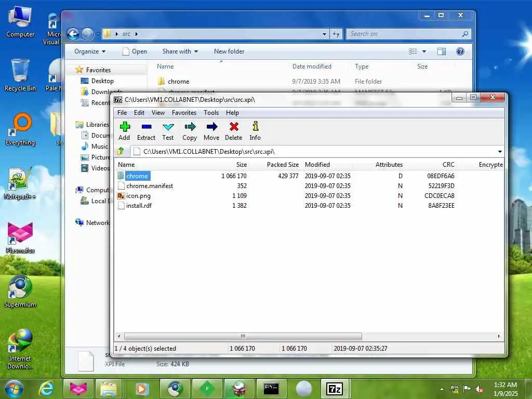Open the Computer desktop icon

(x=20, y=21)
